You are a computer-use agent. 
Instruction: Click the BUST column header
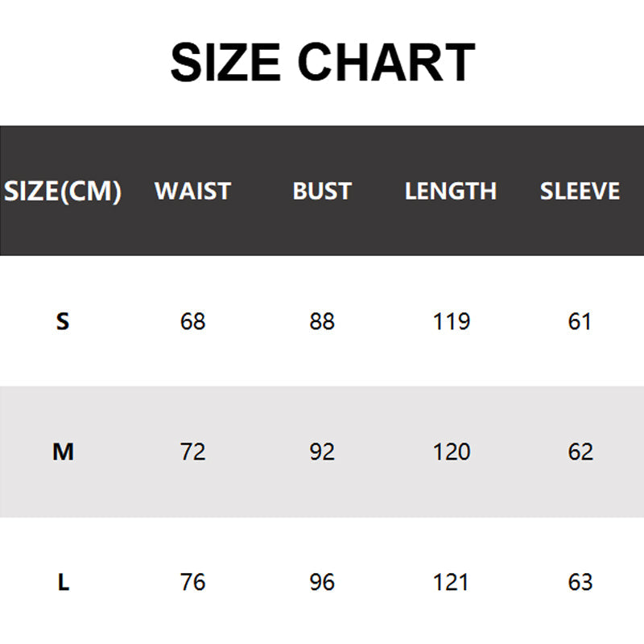point(322,192)
